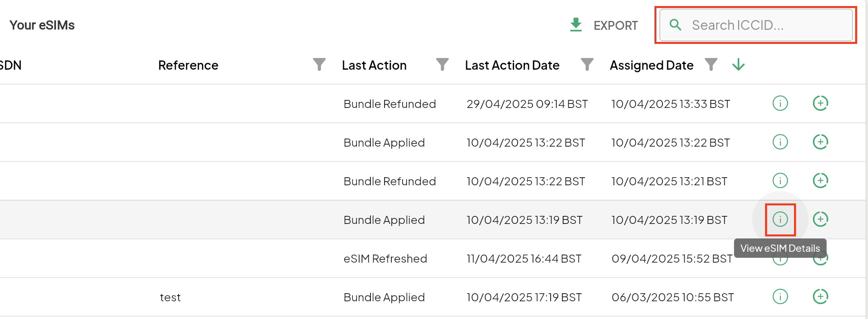Click the green export download icon
This screenshot has width=868, height=319.
pos(576,25)
